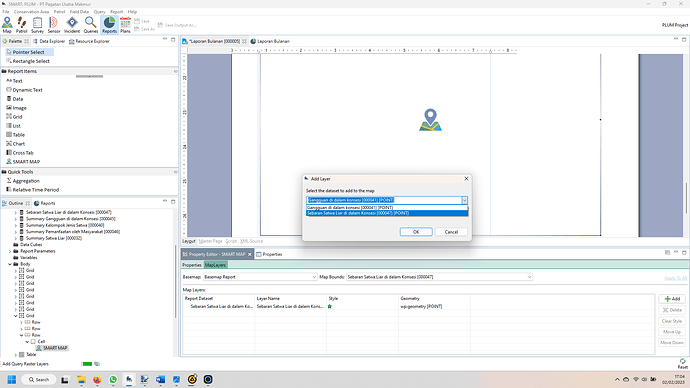Image resolution: width=690 pixels, height=388 pixels.
Task: Select the Aggregation quick tool
Action: 23,181
